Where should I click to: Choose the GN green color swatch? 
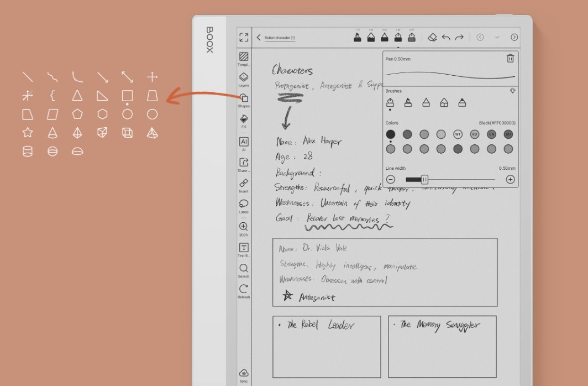[x=491, y=134]
